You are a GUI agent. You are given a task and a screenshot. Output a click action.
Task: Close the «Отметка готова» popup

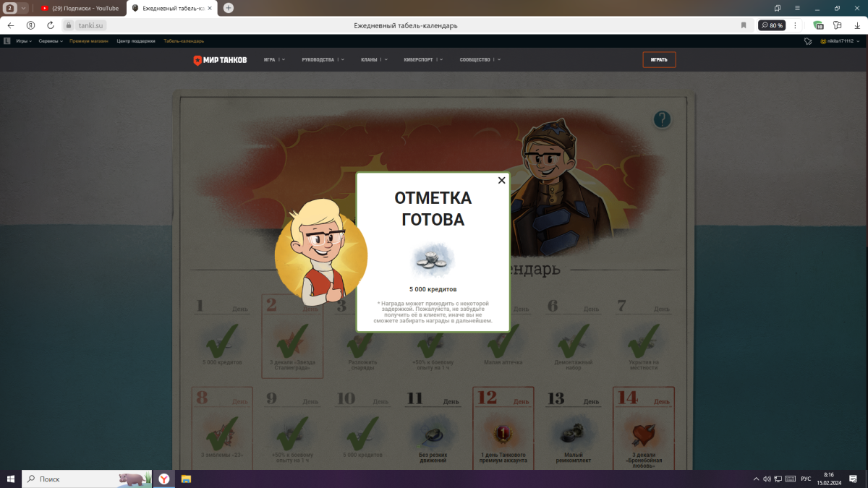point(501,181)
